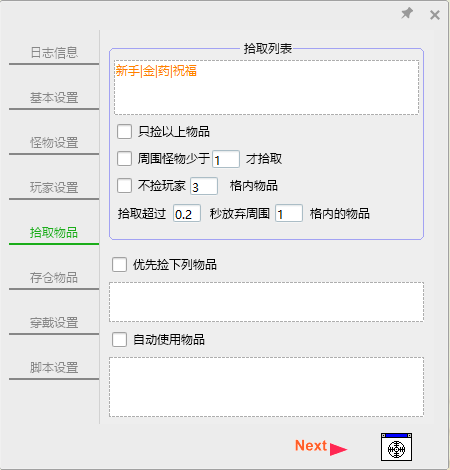Open the 存仓物品 tab

click(54, 278)
